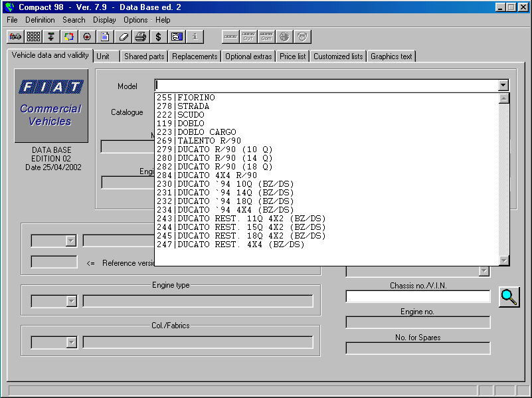Open the Search menu
Image resolution: width=532 pixels, height=398 pixels.
pos(74,20)
